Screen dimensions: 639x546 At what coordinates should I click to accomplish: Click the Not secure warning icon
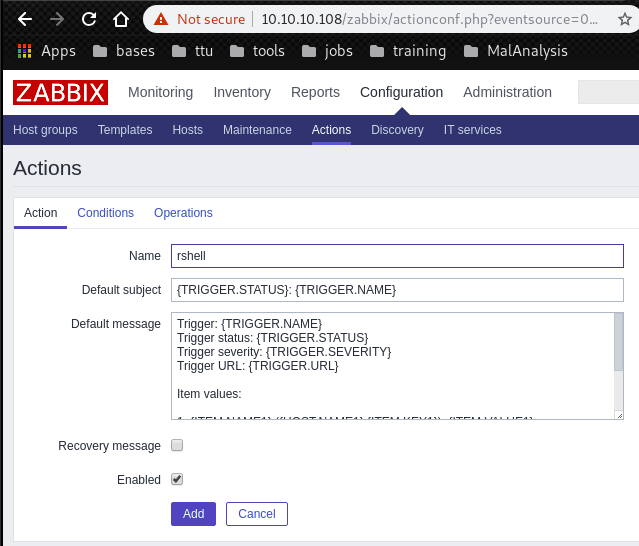[x=163, y=19]
